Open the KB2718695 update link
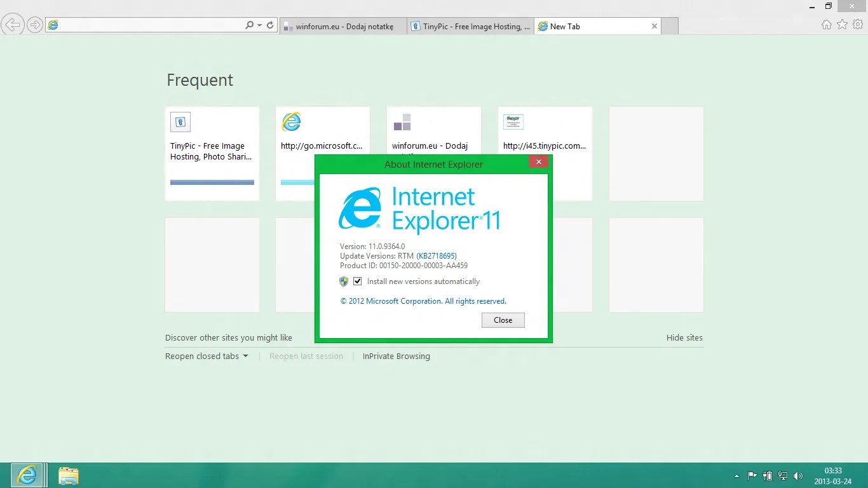Image resolution: width=868 pixels, height=488 pixels. click(437, 255)
